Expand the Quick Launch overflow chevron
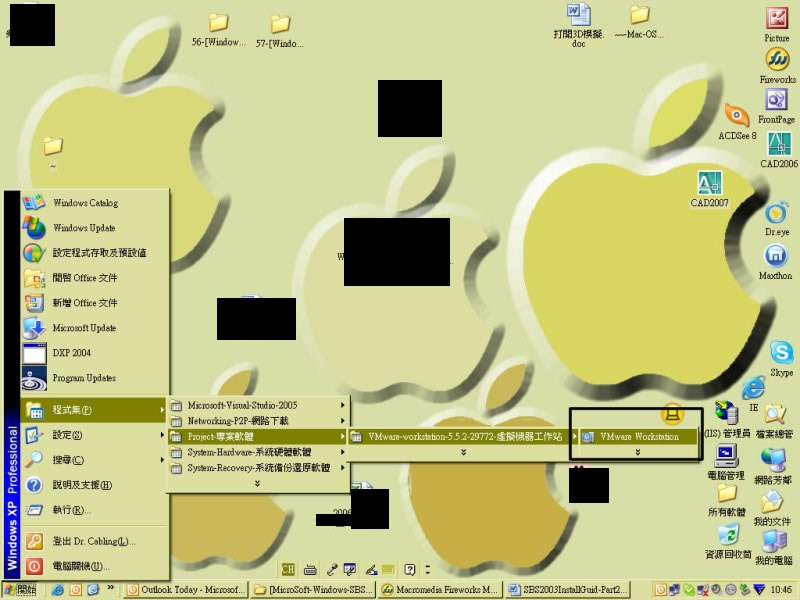 click(111, 588)
